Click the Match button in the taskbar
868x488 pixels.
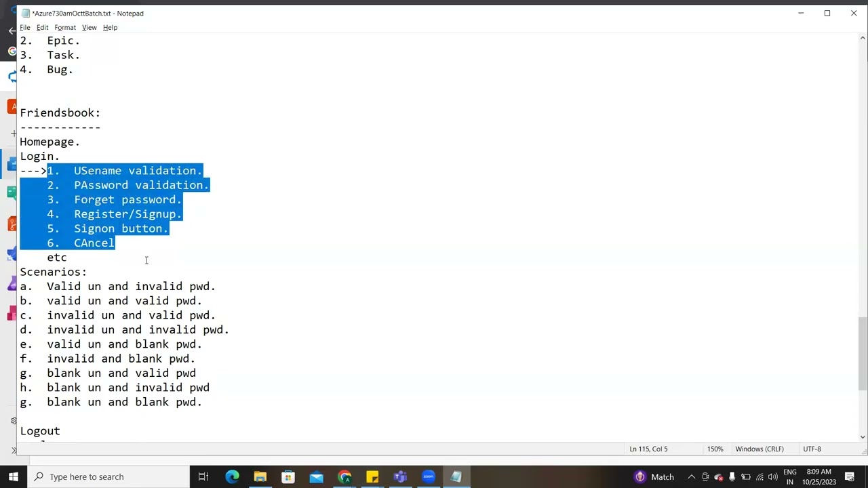(x=654, y=476)
